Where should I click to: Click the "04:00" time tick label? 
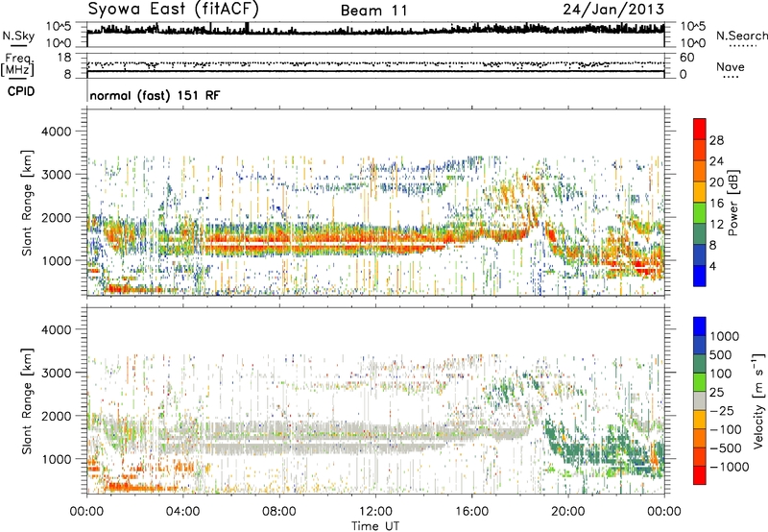tap(182, 512)
